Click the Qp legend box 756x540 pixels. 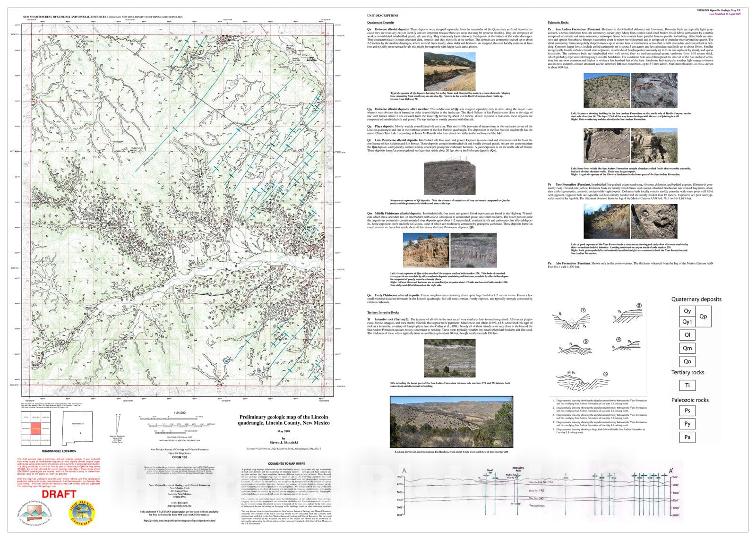703,317
